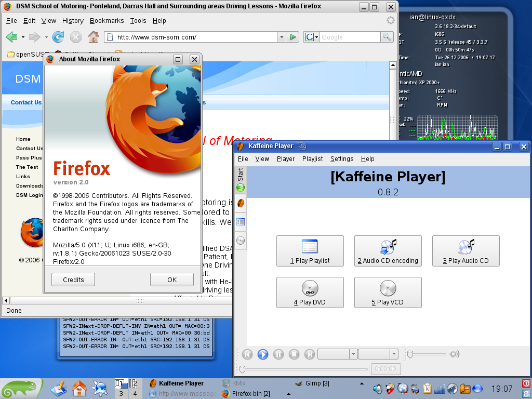The image size is (532, 399).
Task: Open Kaffeine Settings menu
Action: pyautogui.click(x=342, y=159)
